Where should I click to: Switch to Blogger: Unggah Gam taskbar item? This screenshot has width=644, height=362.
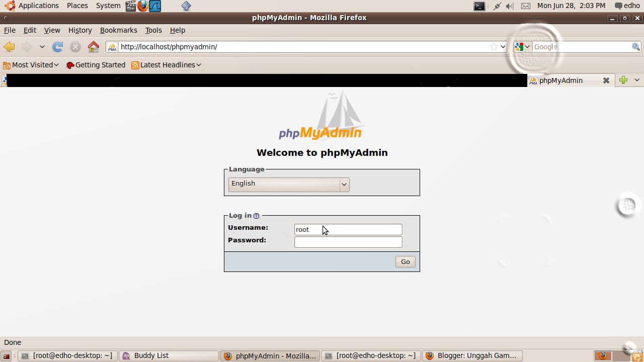(472, 356)
